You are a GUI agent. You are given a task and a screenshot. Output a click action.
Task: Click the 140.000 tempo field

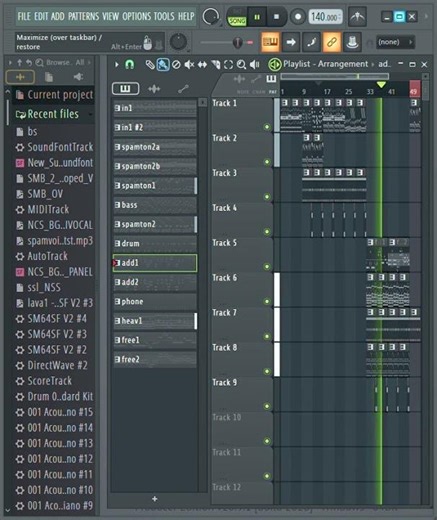325,17
